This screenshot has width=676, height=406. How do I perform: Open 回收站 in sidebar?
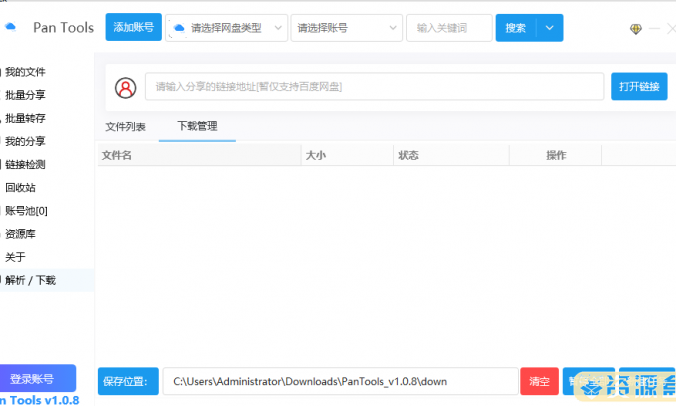click(x=20, y=188)
